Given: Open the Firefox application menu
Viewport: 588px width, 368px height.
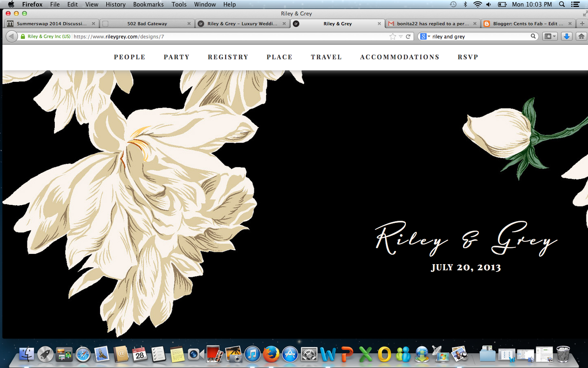Looking at the screenshot, I should pyautogui.click(x=32, y=4).
